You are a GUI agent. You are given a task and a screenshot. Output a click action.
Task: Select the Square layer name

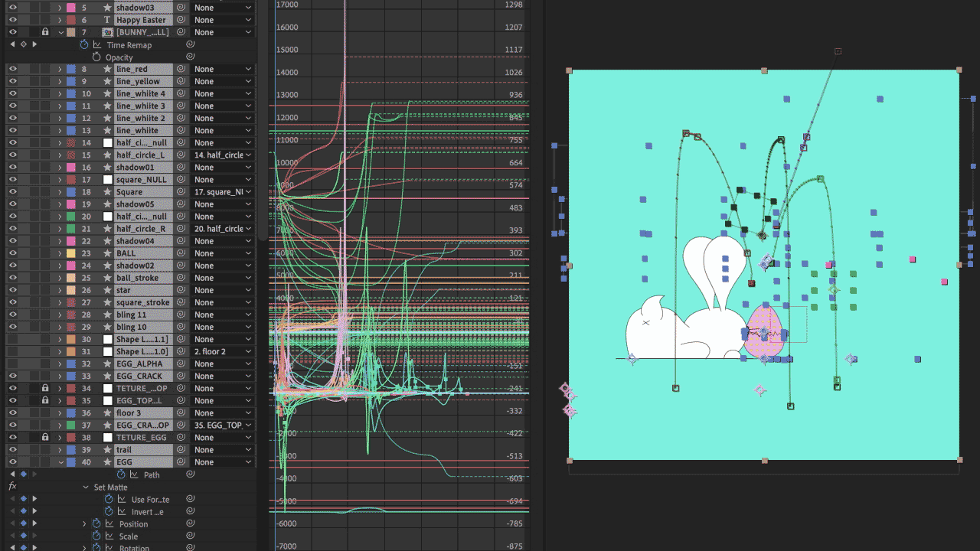[x=129, y=192]
